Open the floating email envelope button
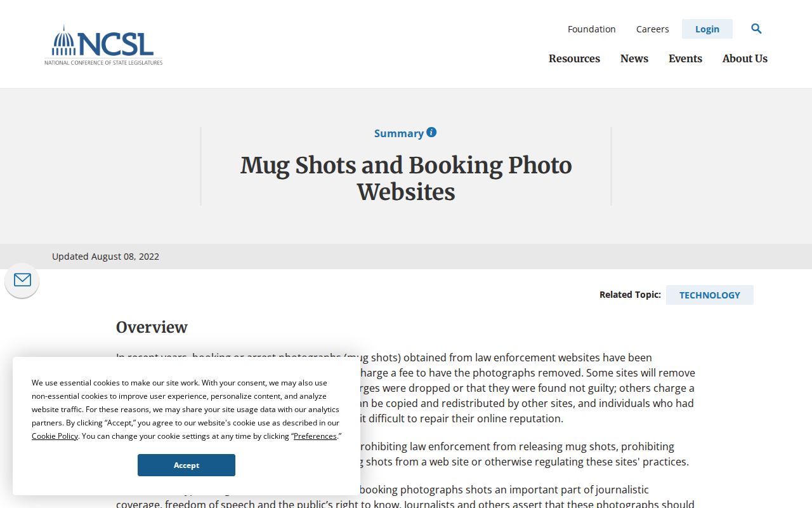 tap(22, 280)
